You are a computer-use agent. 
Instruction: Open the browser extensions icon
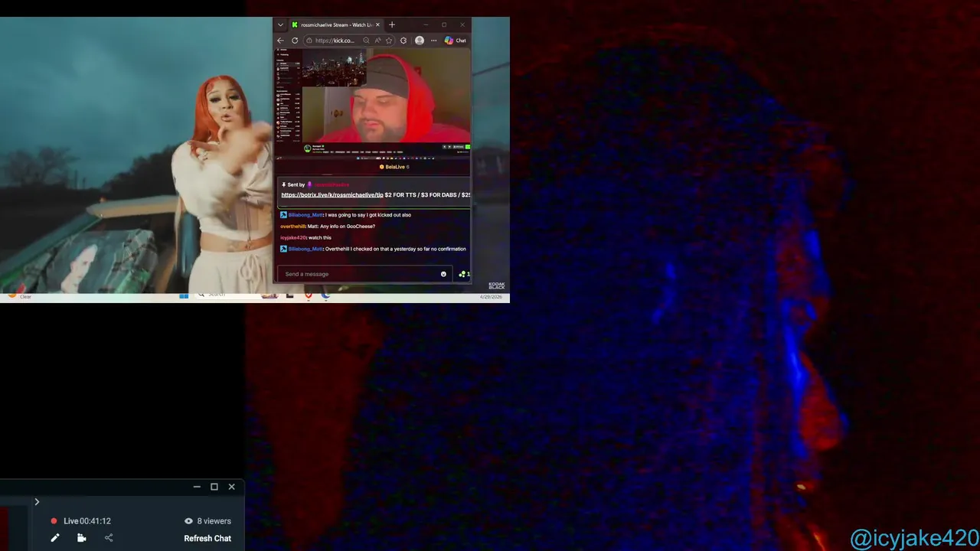coord(403,41)
